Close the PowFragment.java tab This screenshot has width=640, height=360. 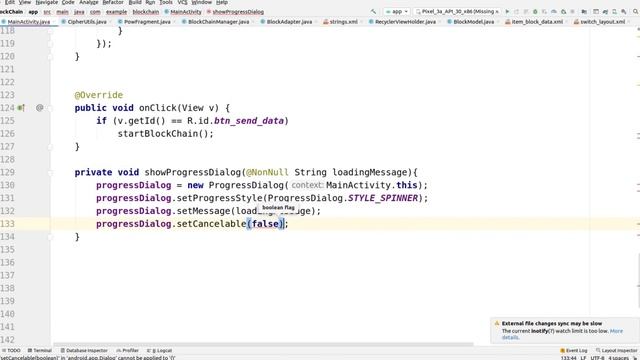tap(175, 22)
